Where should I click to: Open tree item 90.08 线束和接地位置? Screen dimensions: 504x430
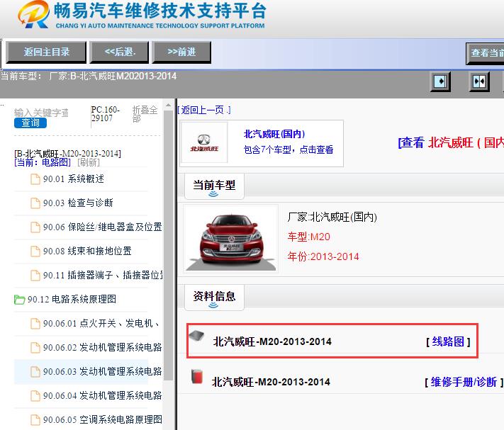[x=87, y=251]
